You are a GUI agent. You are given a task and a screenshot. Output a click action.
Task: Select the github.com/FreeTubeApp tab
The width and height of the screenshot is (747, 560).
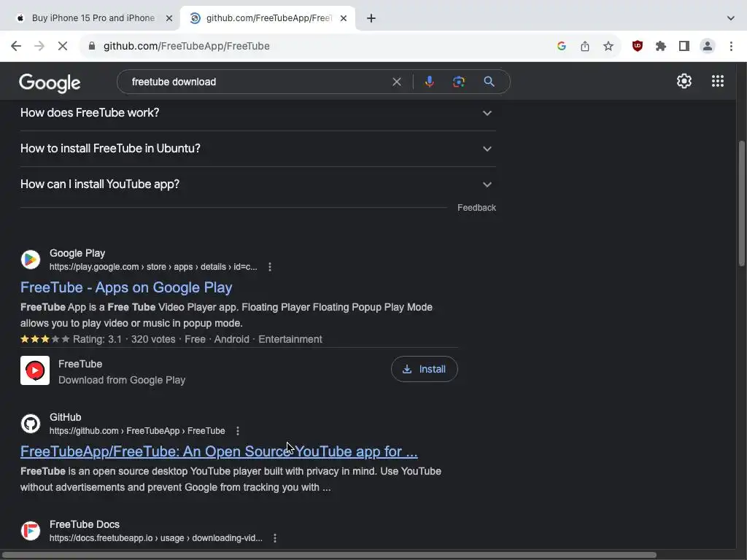(268, 18)
